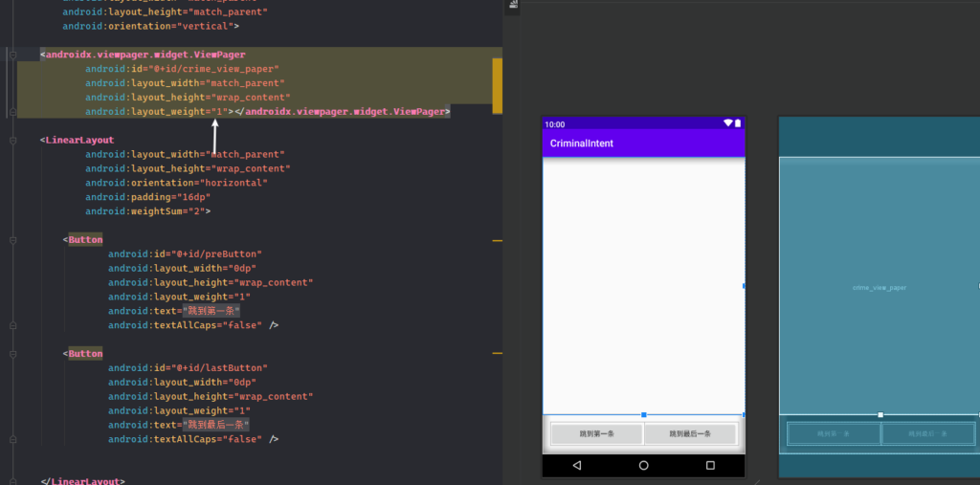Select the second button outline in blueprint view

coord(928,433)
